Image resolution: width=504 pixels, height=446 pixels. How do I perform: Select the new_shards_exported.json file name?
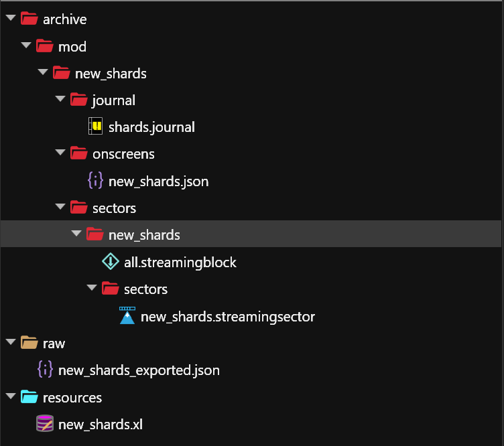point(139,370)
